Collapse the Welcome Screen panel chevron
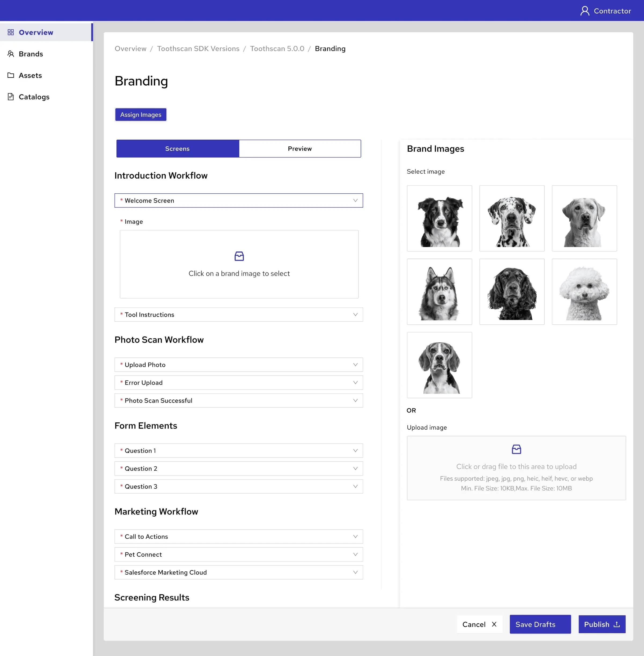 355,200
